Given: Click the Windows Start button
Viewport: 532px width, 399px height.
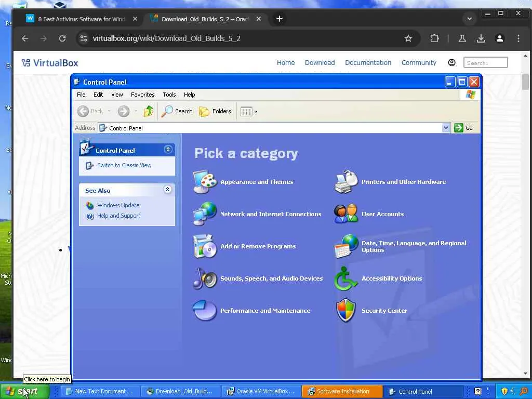Looking at the screenshot, I should [x=24, y=392].
